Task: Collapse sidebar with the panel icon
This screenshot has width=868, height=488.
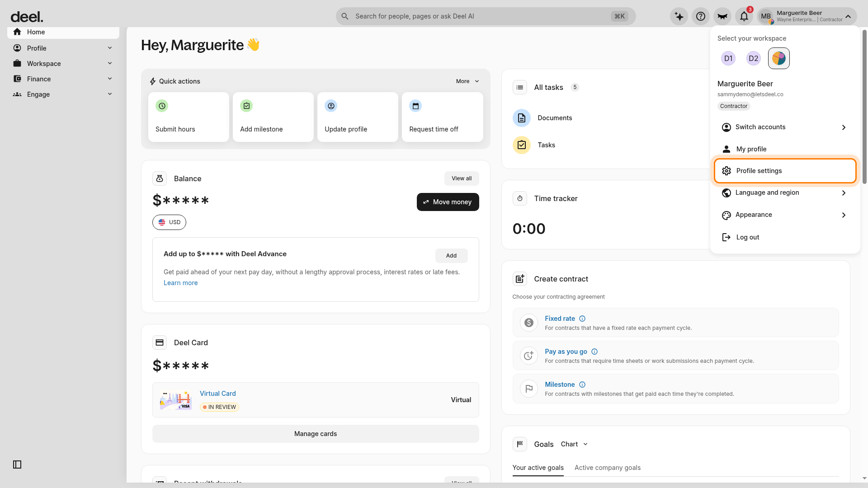Action: [17, 465]
